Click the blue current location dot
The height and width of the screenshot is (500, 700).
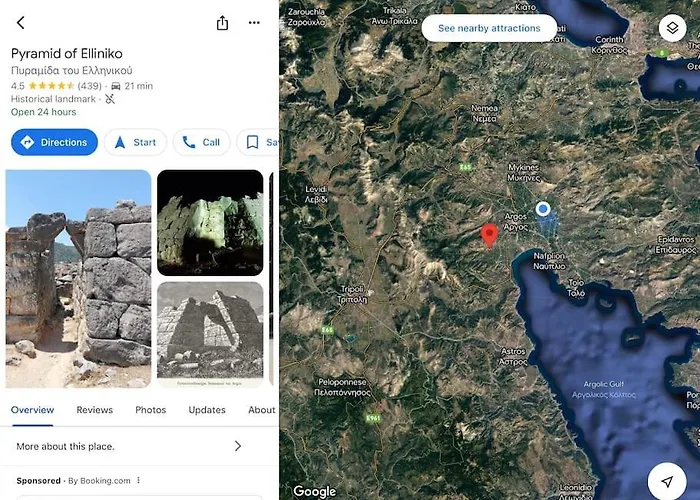click(x=543, y=208)
